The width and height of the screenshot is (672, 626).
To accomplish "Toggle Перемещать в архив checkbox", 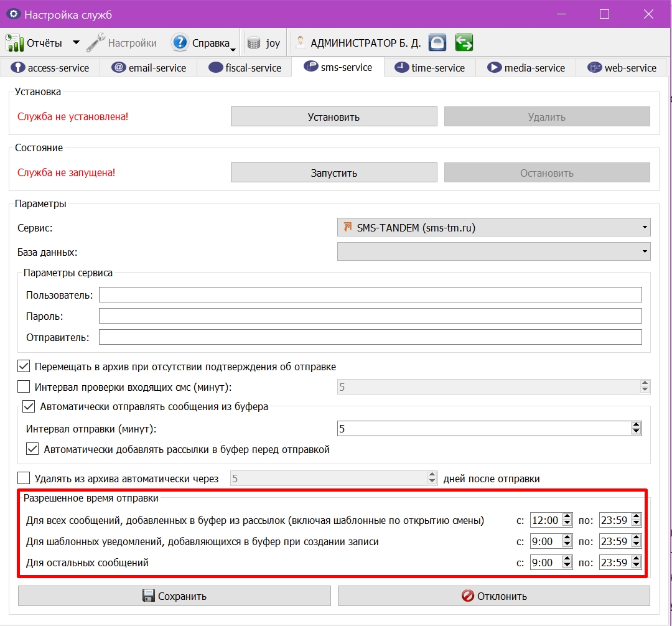I will click(24, 367).
